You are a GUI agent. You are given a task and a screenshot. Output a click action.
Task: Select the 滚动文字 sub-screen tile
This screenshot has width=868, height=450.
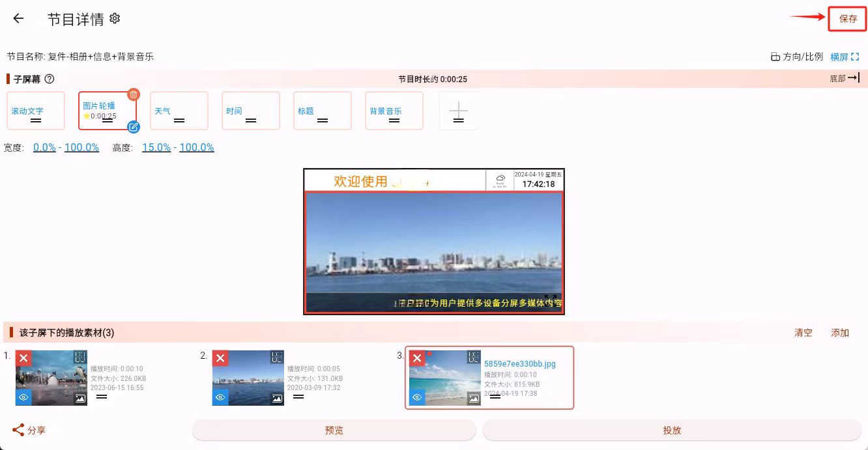tap(36, 111)
